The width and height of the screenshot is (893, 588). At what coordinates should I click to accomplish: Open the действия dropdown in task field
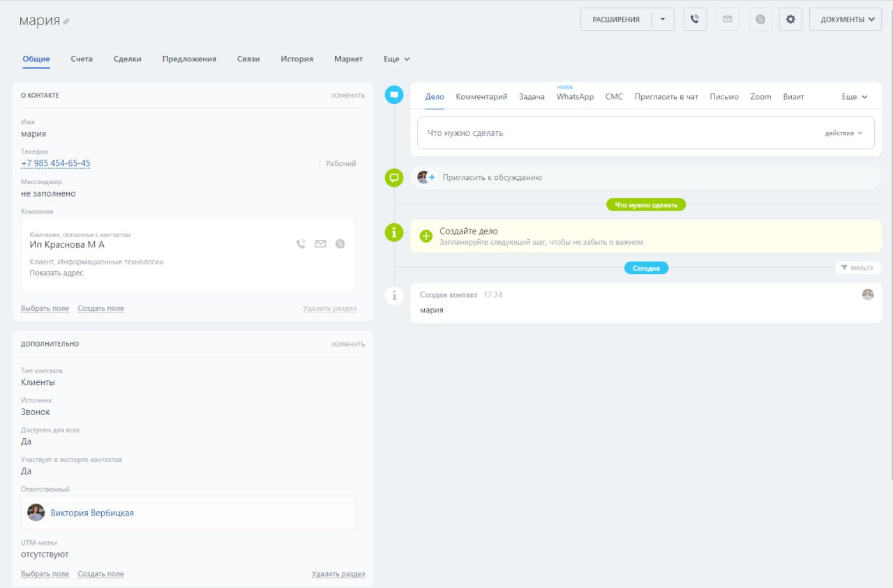[x=843, y=133]
